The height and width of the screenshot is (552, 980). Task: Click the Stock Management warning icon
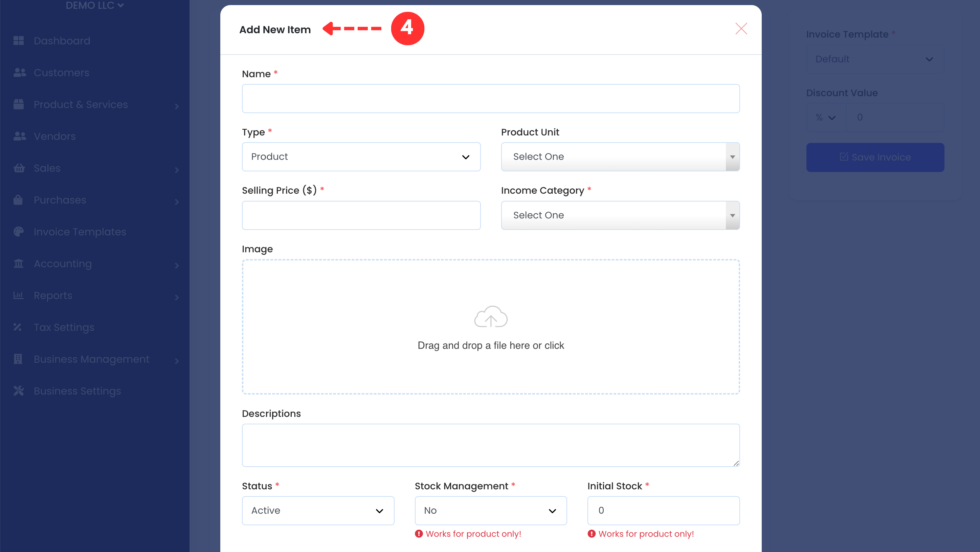(419, 534)
